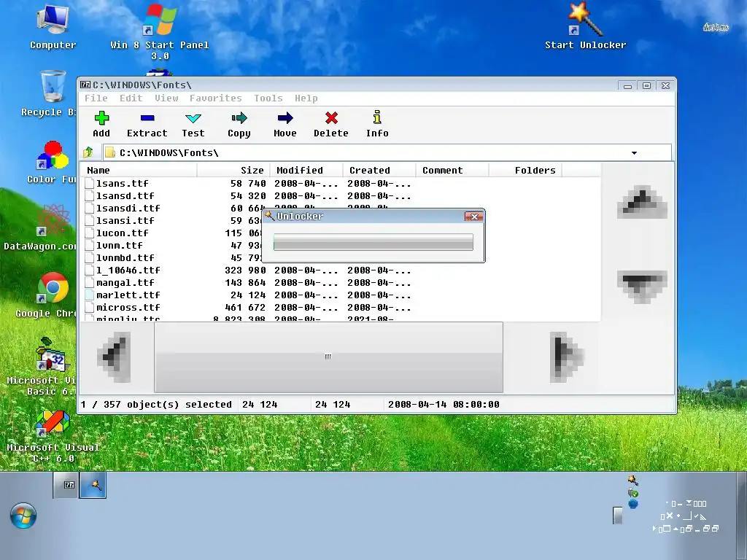Switch to 7-Zip taskbar button
Image resolution: width=747 pixels, height=560 pixels.
(66, 485)
